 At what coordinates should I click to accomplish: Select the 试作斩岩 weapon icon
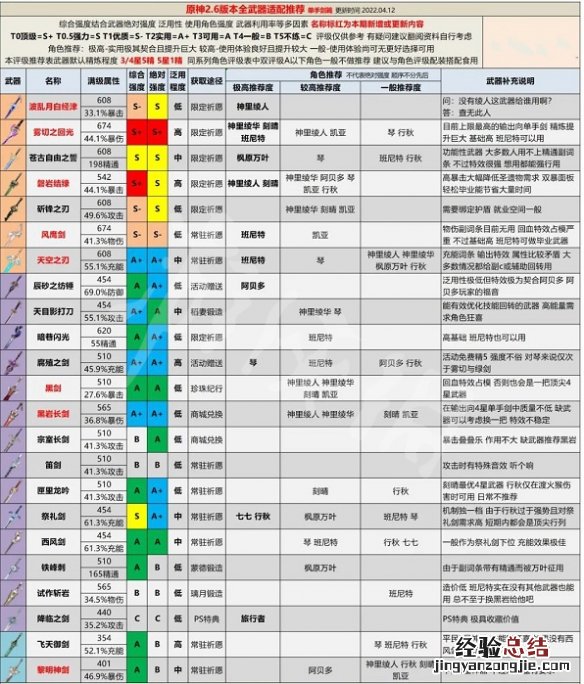(x=13, y=593)
